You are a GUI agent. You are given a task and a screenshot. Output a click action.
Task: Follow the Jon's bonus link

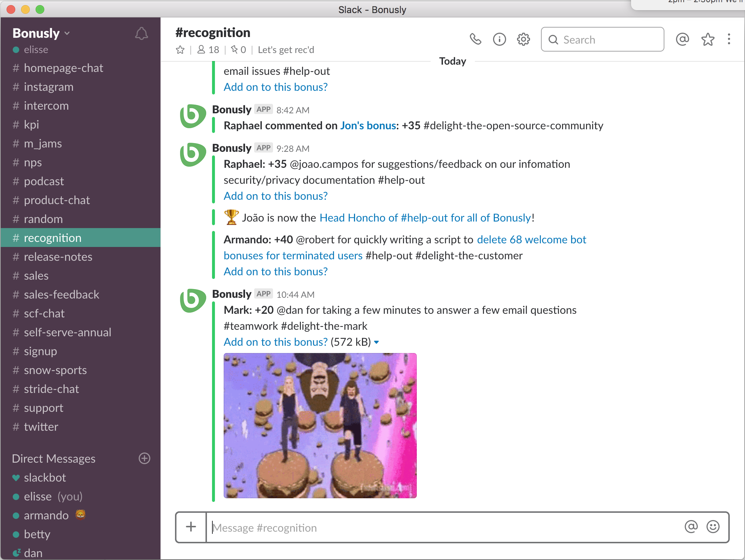point(368,126)
